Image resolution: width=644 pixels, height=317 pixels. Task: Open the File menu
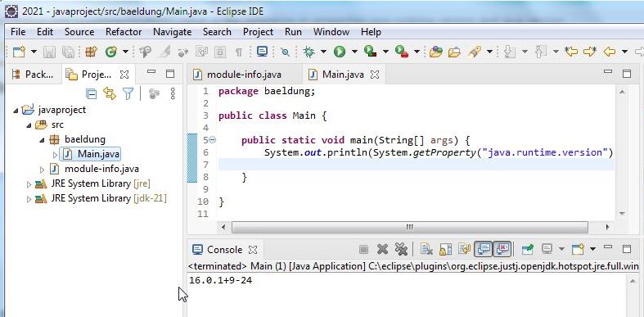(x=18, y=32)
